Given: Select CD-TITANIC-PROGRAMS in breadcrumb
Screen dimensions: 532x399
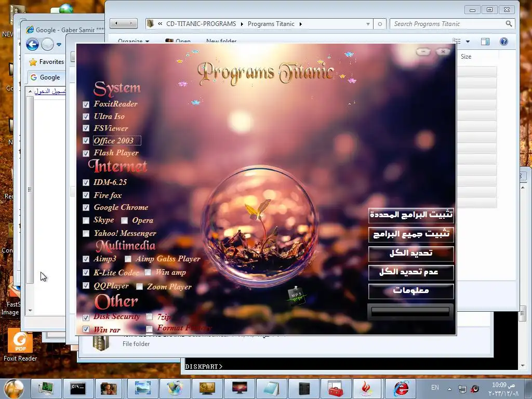Looking at the screenshot, I should click(x=201, y=24).
